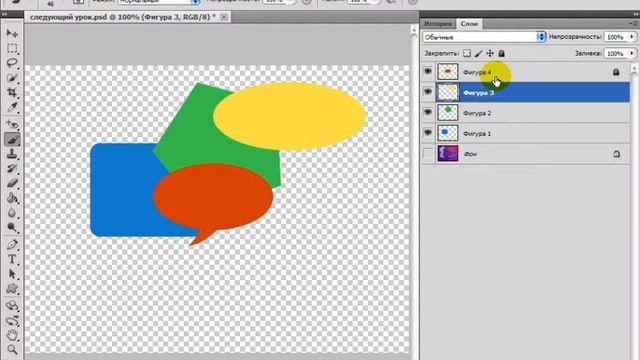Show the Фон layer
Viewport: 640px width, 360px height.
(x=428, y=153)
